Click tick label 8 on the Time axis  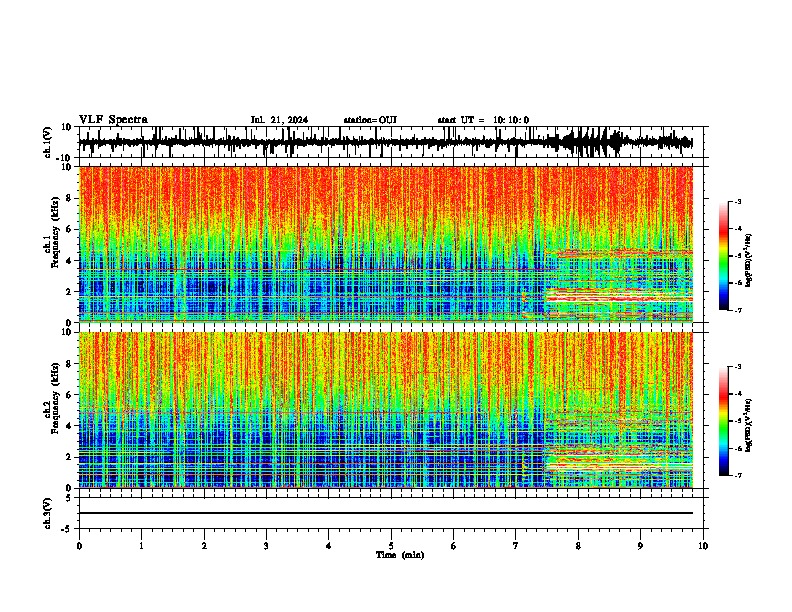coord(578,546)
